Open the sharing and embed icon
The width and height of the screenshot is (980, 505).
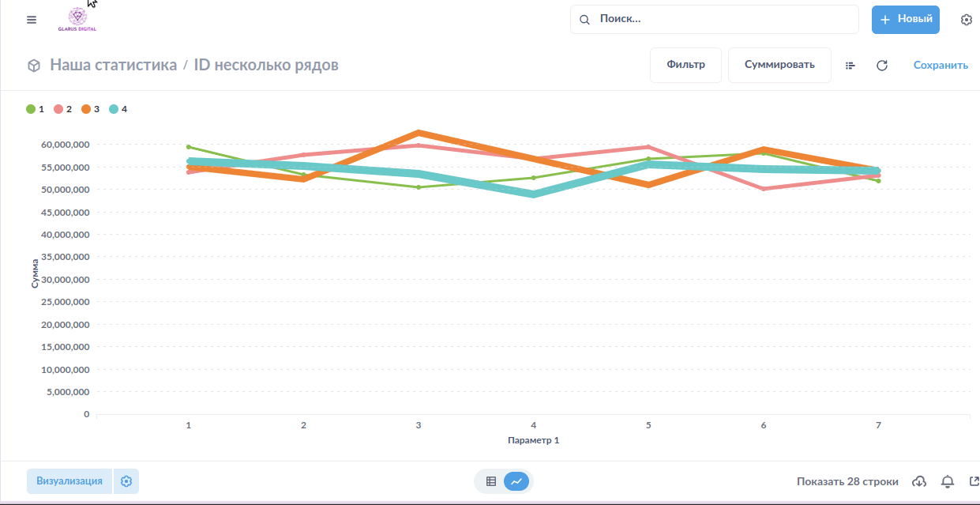(974, 481)
